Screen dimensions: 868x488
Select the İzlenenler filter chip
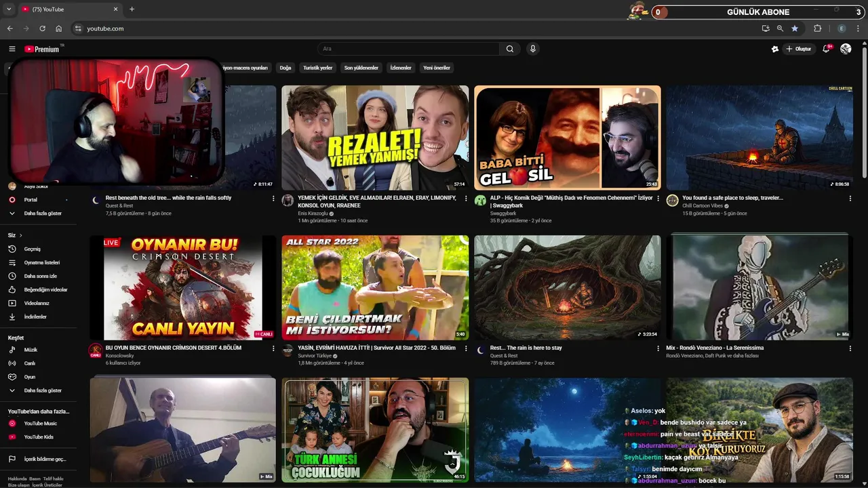pos(401,68)
